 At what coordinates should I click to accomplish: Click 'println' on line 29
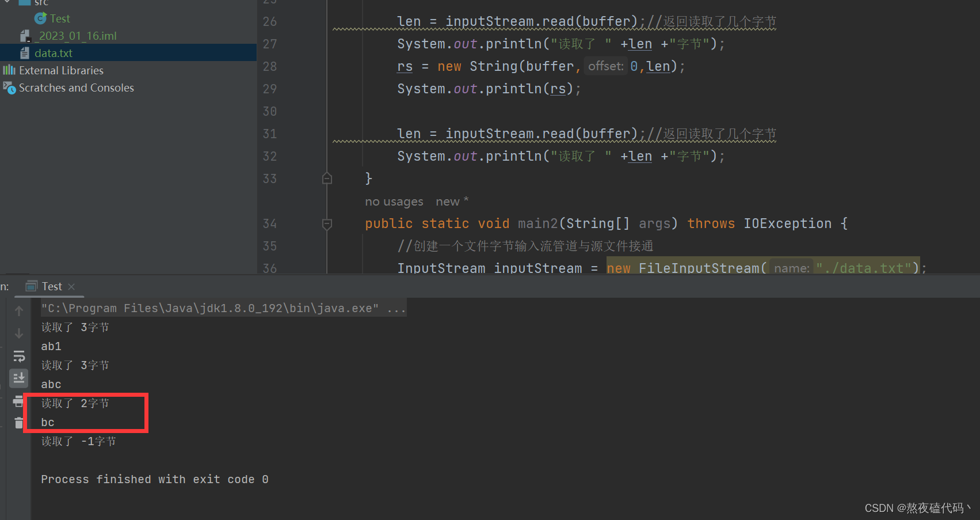coord(514,89)
